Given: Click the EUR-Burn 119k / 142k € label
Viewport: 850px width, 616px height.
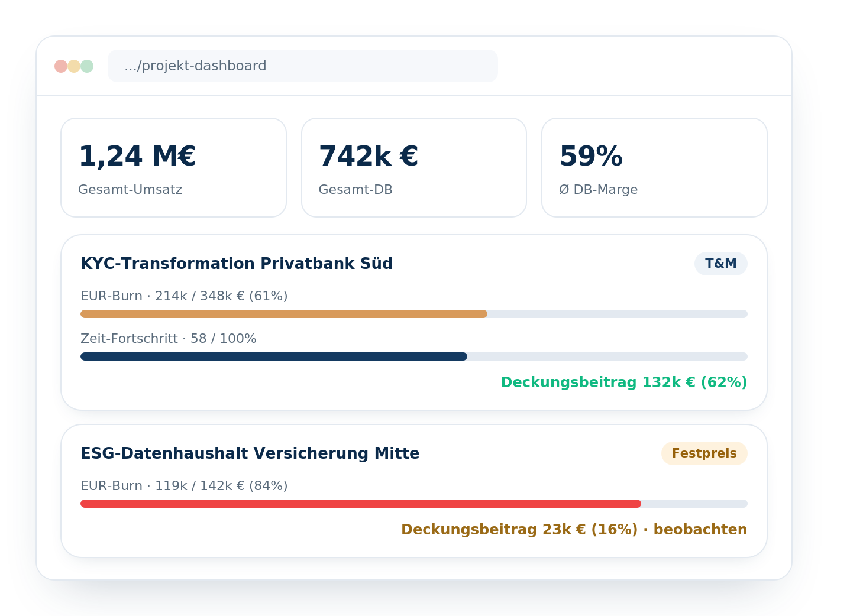Looking at the screenshot, I should (184, 486).
